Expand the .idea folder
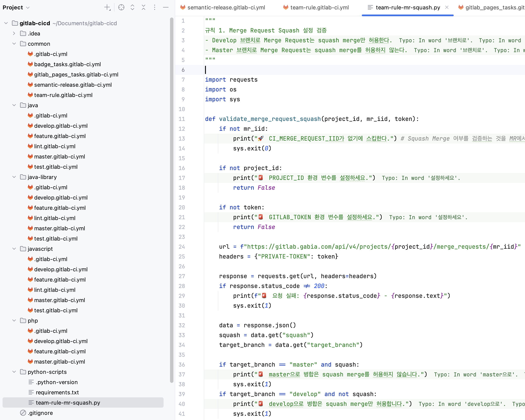This screenshot has height=420, width=525. click(14, 33)
